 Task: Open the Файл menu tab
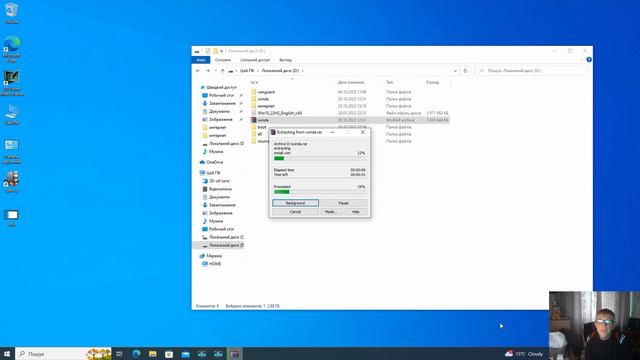201,60
